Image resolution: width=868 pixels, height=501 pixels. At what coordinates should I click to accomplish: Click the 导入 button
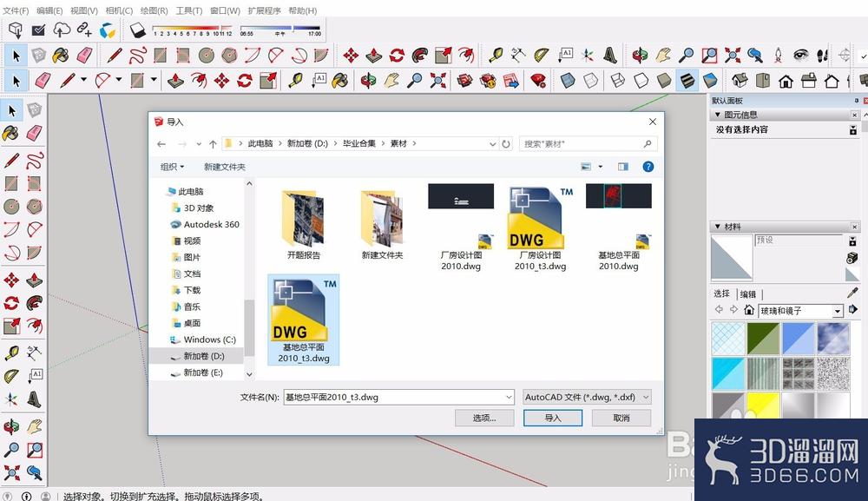pos(552,418)
